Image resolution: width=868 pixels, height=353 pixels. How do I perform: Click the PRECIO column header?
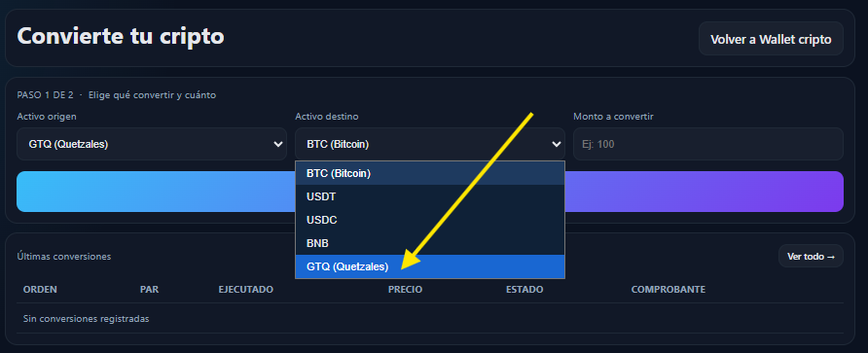tap(405, 290)
